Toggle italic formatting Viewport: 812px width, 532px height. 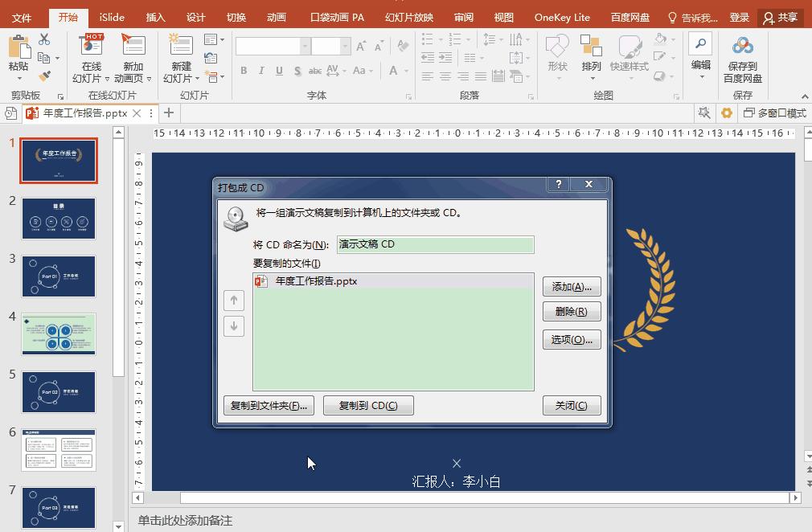point(261,72)
